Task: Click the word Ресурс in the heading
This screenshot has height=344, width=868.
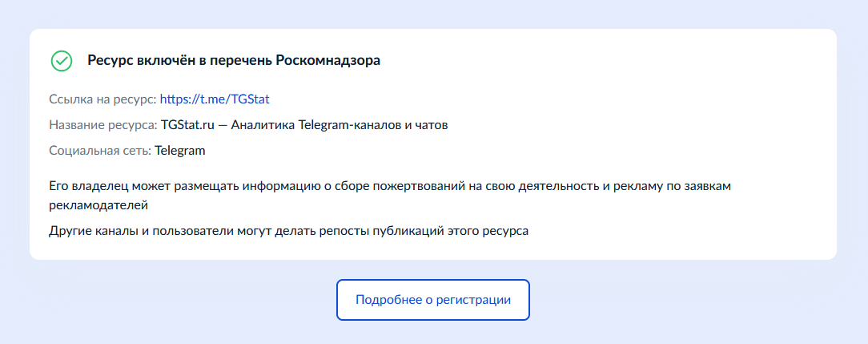Action: click(106, 61)
